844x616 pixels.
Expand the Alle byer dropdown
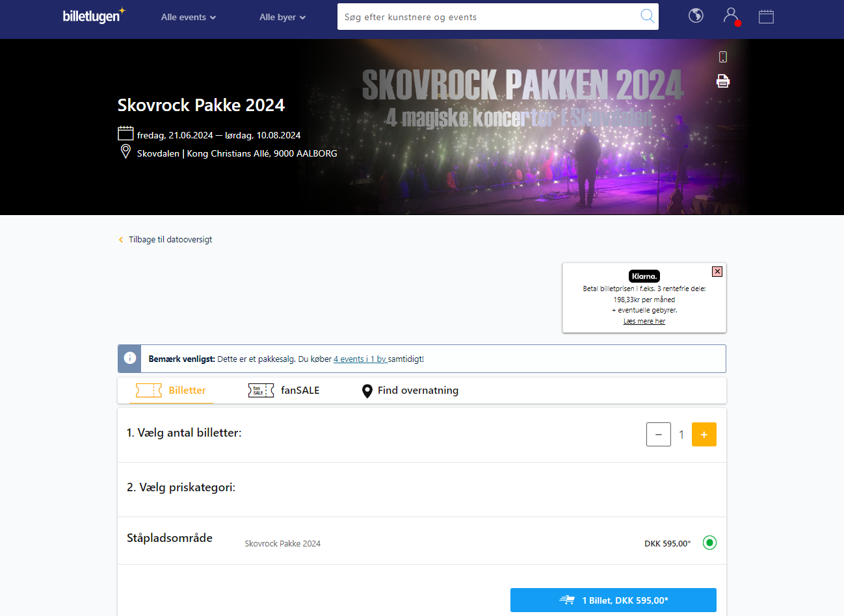tap(282, 17)
